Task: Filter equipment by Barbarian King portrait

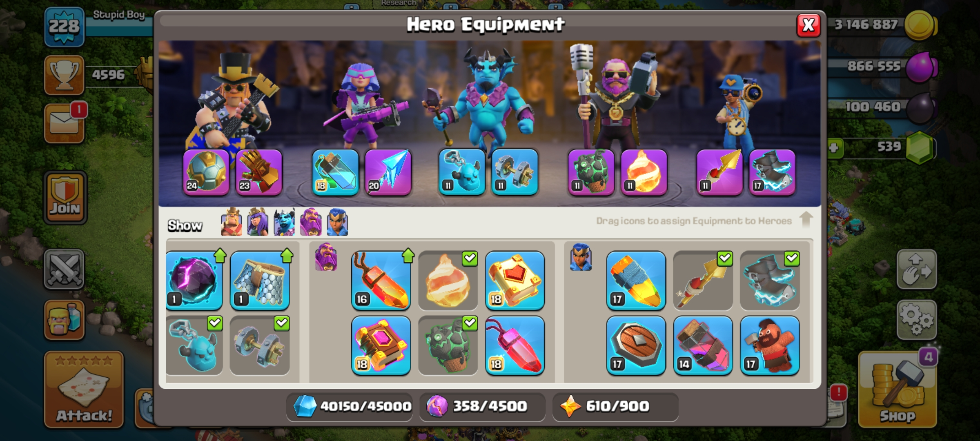Action: click(231, 222)
